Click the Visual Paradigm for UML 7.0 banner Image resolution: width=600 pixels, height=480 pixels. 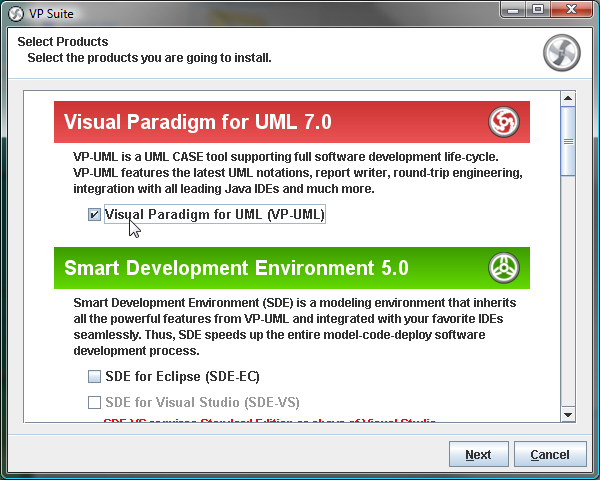(x=292, y=122)
